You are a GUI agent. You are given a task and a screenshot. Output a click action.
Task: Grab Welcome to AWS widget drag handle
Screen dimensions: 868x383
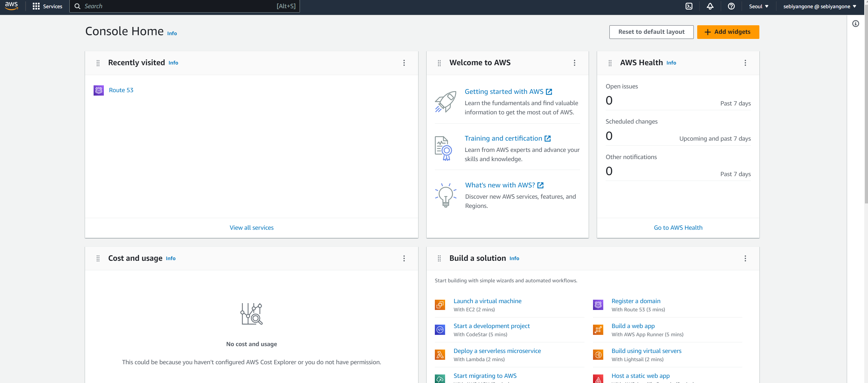click(439, 63)
